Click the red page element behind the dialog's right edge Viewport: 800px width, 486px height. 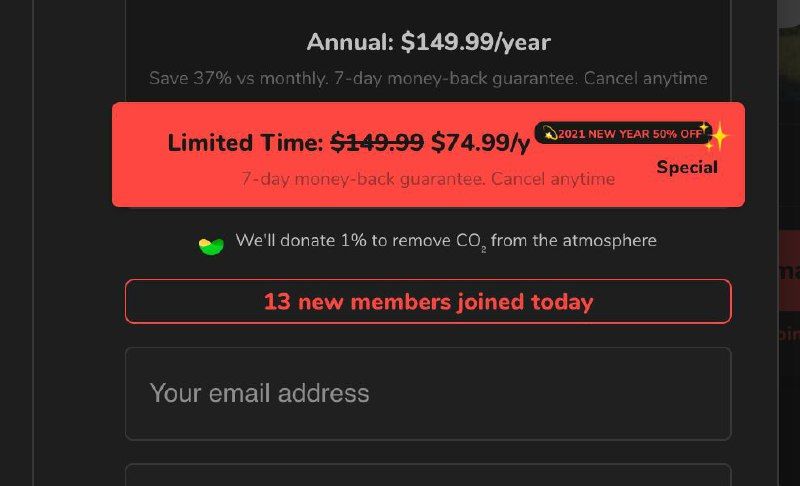(787, 270)
